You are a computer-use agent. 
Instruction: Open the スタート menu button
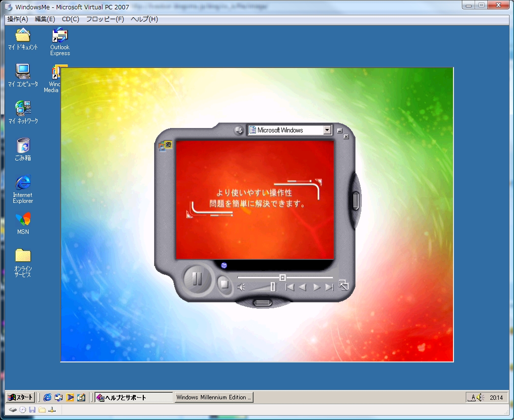21,397
